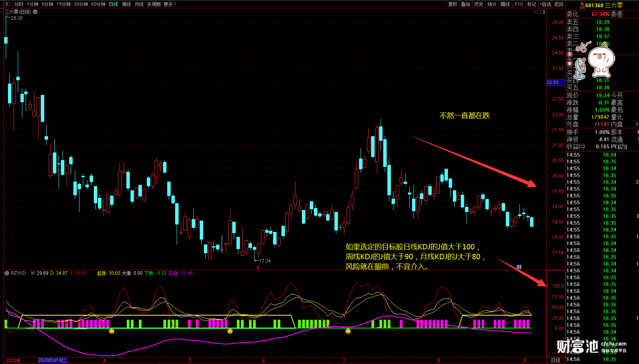Click the 卖四 price 18.38
The width and height of the screenshot is (639, 364).
click(x=603, y=29)
